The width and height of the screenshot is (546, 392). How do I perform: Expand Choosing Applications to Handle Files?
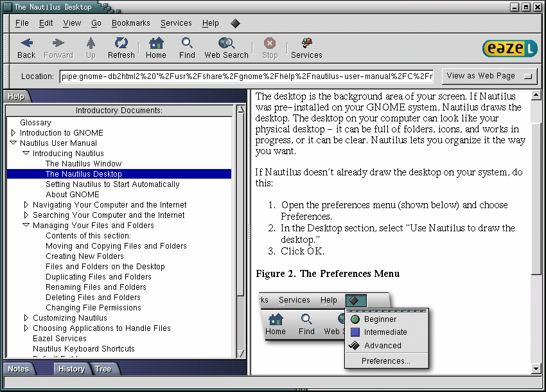26,328
